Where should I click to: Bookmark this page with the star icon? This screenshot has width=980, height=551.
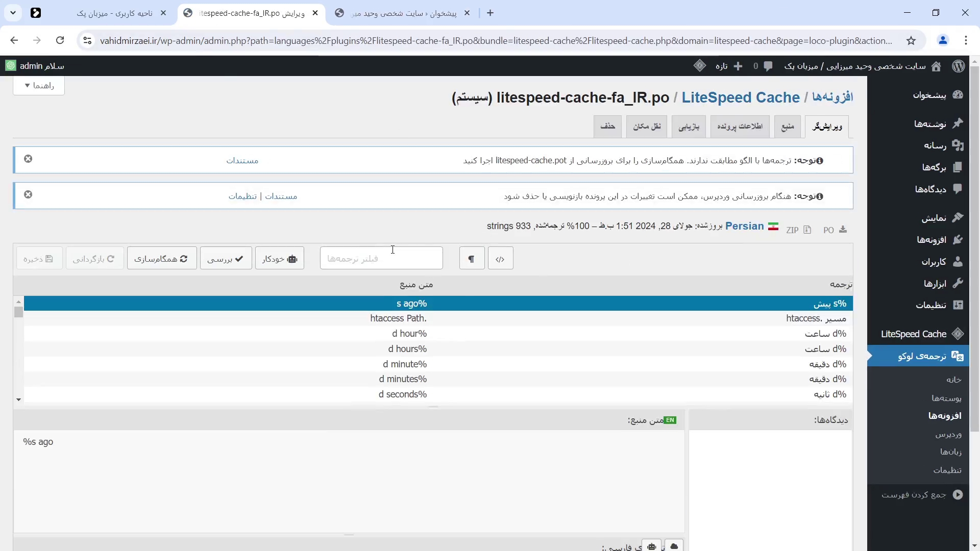coord(911,41)
